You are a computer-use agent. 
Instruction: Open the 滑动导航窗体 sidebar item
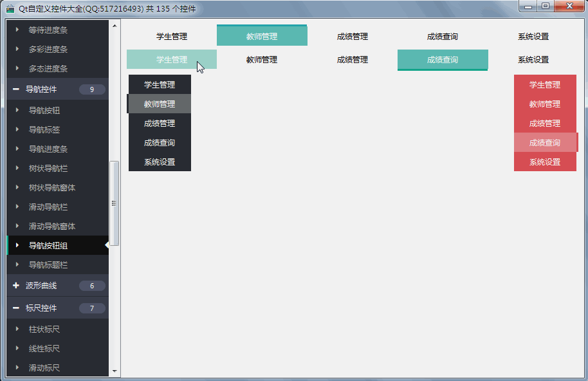58,226
